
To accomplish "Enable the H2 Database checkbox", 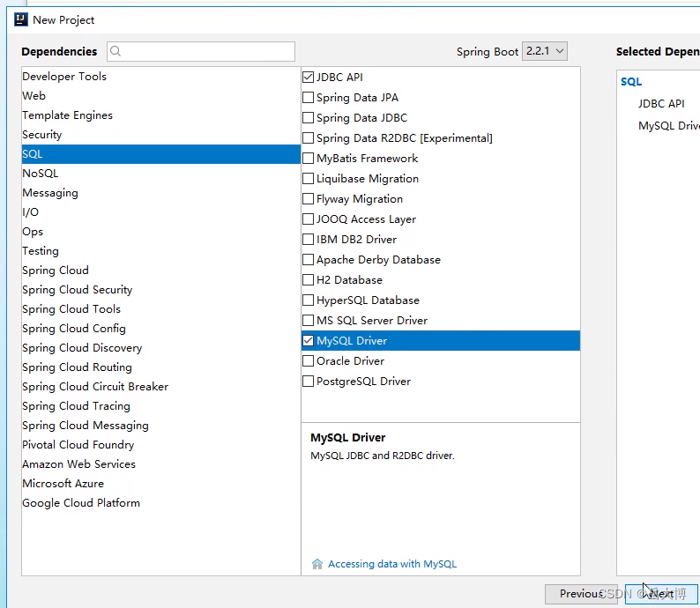I will point(308,280).
